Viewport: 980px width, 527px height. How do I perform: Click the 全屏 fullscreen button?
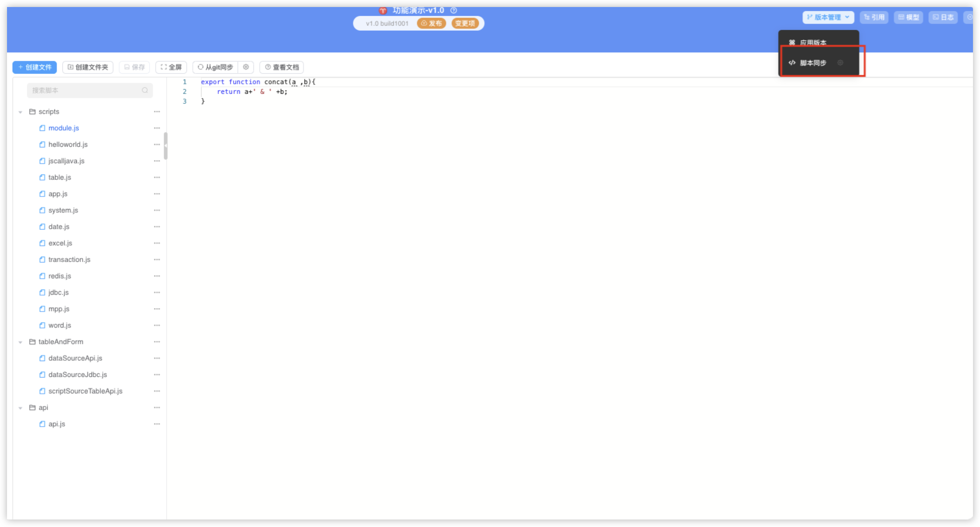[171, 67]
